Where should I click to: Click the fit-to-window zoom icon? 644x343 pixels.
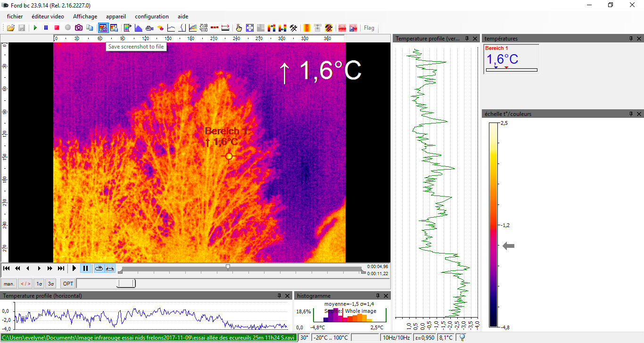click(250, 28)
